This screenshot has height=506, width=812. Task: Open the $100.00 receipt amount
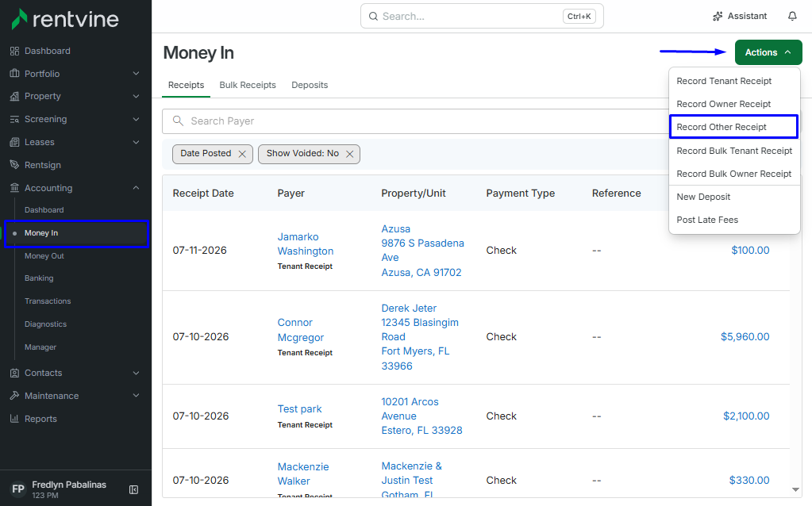coord(750,251)
